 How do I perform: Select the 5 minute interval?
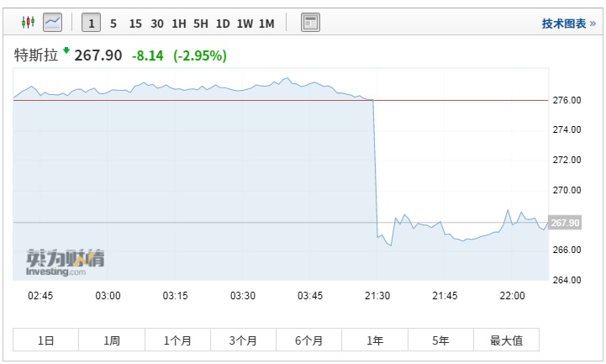[x=113, y=24]
